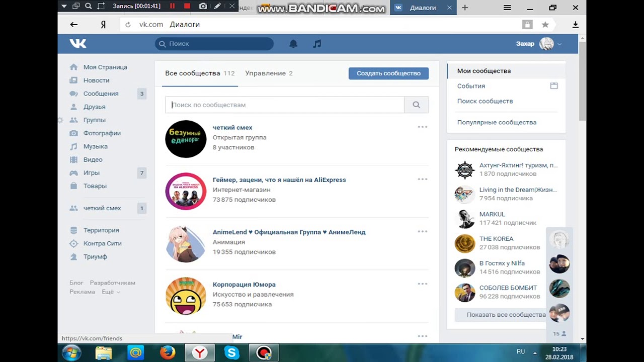Click the gear icon beside Группы

pos(60,120)
